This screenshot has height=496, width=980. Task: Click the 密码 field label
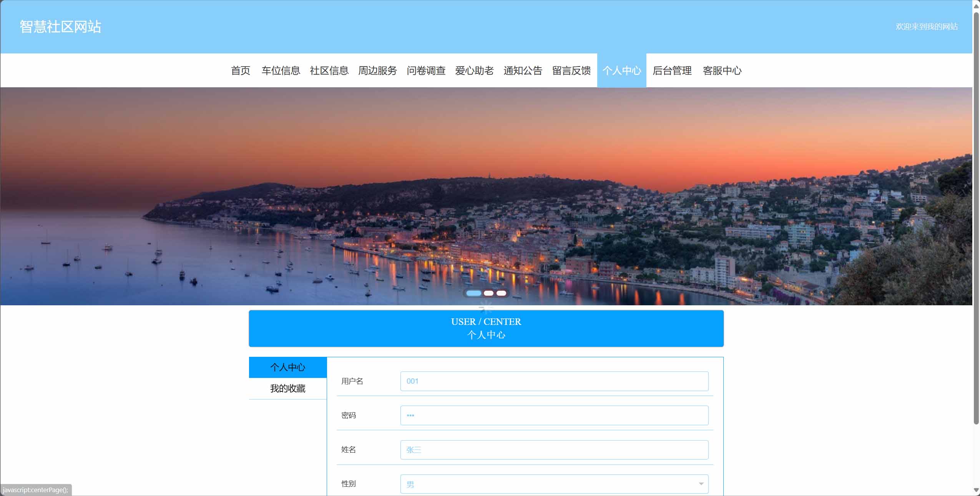coord(349,415)
